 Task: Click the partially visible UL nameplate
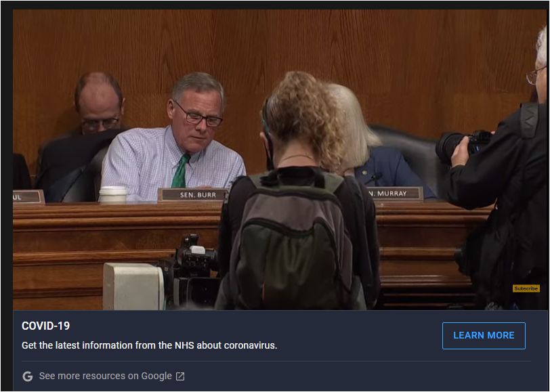point(28,197)
